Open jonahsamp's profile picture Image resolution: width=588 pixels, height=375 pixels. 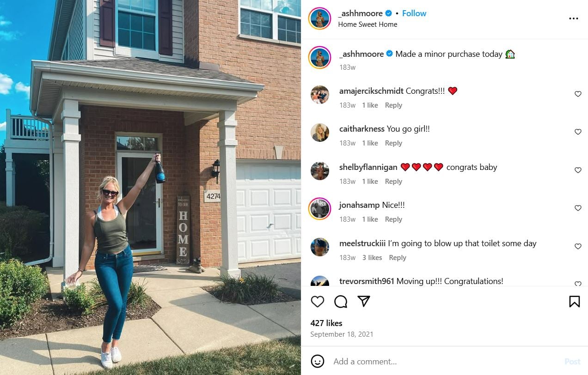pos(320,209)
